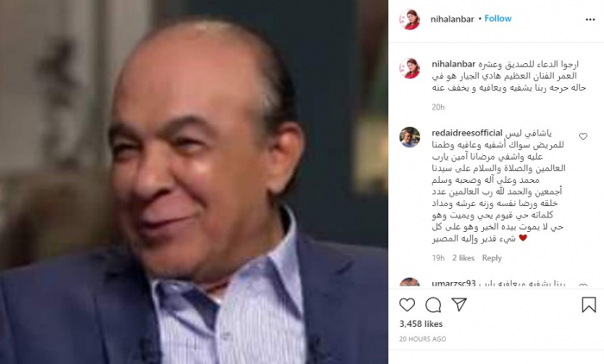
Task: Open the 20 HOURS AGO timestamp link
Action: pyautogui.click(x=423, y=339)
